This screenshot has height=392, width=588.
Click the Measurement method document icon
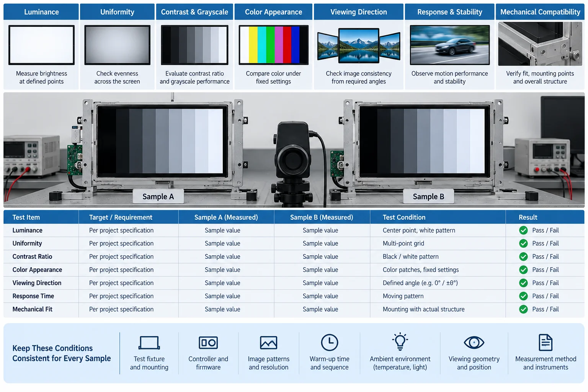(x=546, y=342)
